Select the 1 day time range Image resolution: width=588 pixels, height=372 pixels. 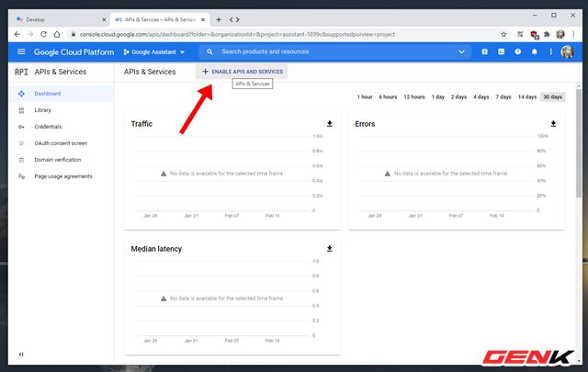tap(437, 97)
